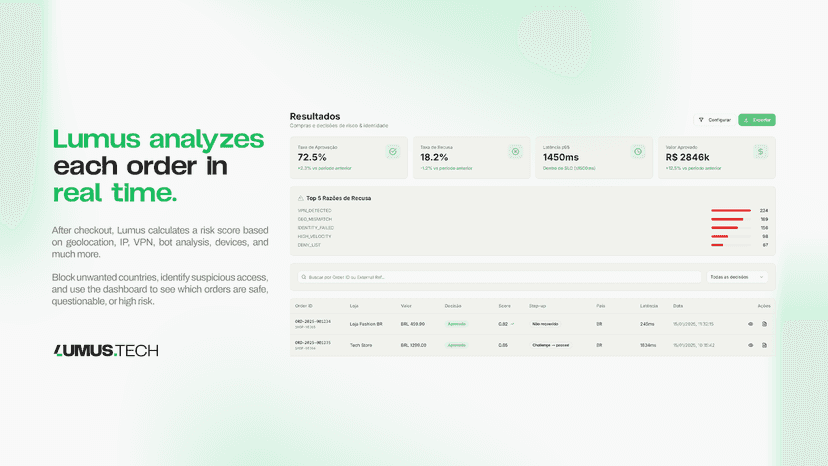Click score 0.82
The image size is (828, 466).
503,324
